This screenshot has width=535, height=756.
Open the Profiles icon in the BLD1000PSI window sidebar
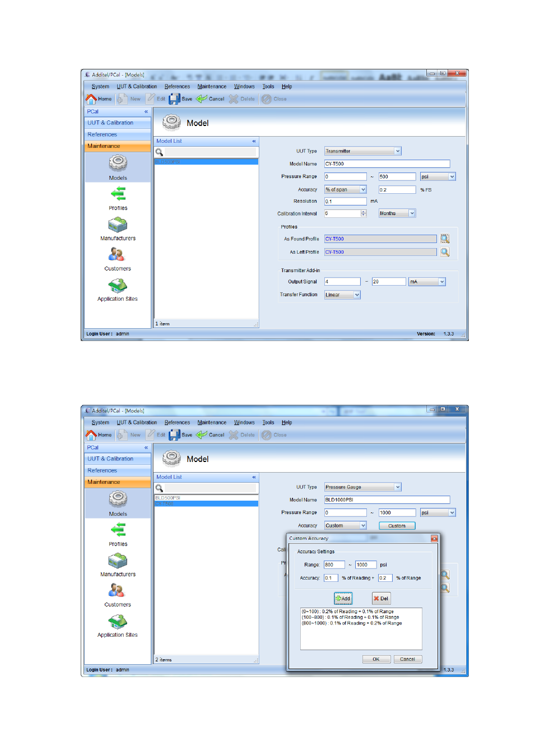118,530
